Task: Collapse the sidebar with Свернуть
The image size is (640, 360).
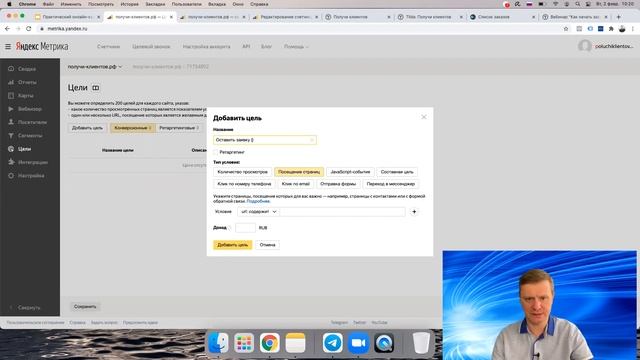Action: coord(29,307)
